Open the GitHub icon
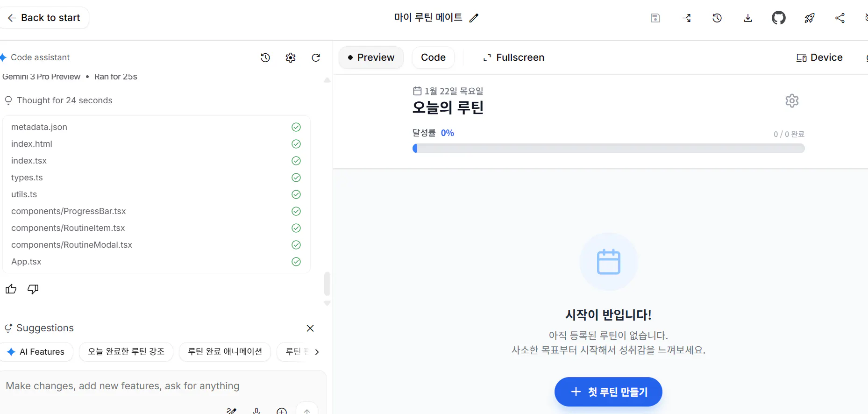Screen dimensions: 868x414 (x=779, y=18)
